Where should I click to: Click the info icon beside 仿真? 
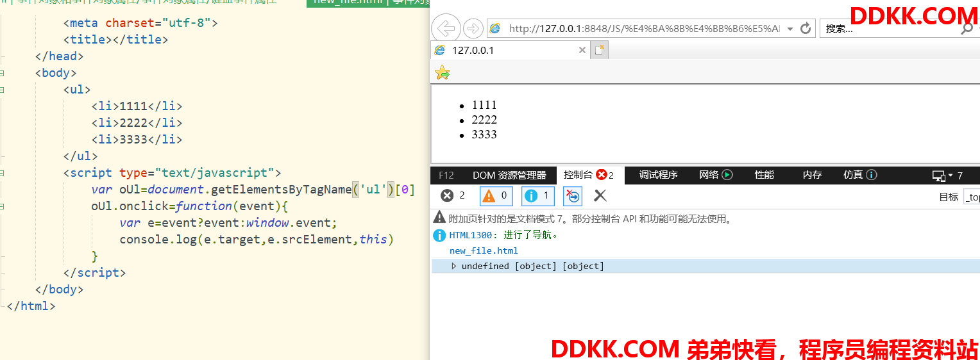(872, 175)
